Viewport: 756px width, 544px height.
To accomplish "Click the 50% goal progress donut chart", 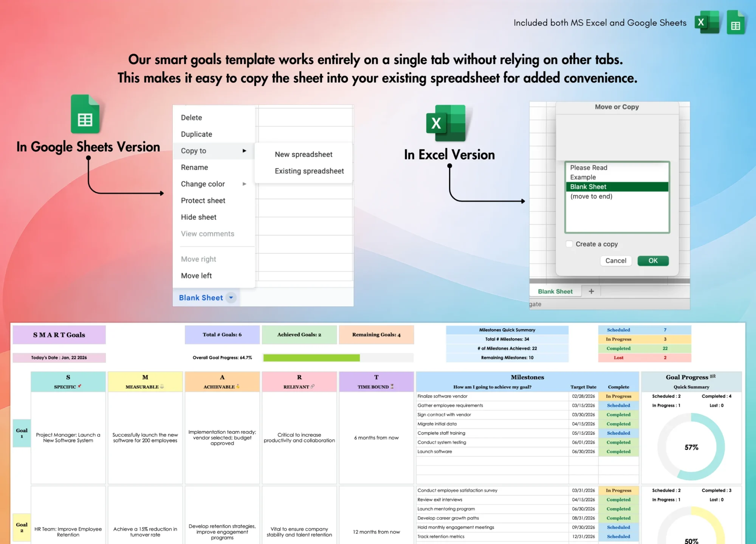I will coord(691,525).
